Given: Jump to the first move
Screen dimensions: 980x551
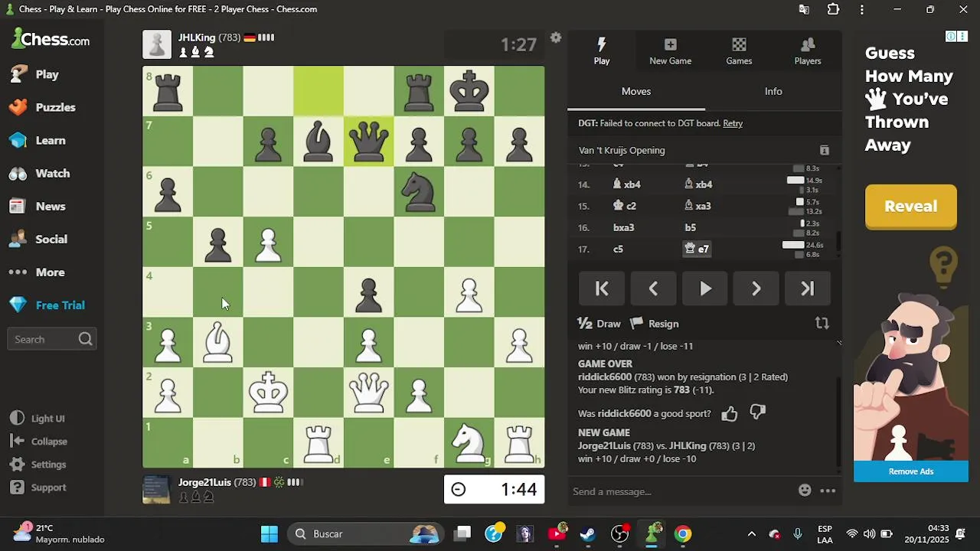Looking at the screenshot, I should tap(602, 289).
